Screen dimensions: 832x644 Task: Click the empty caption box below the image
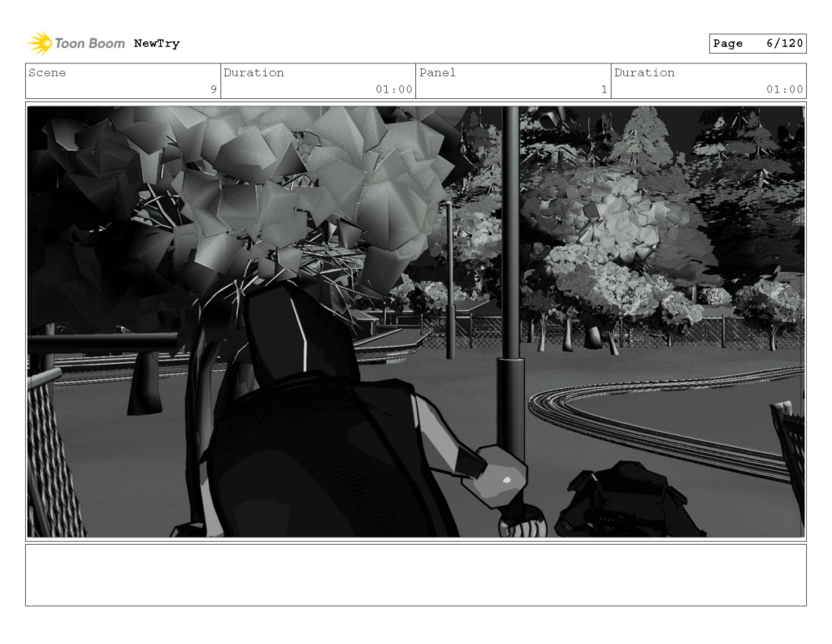[x=416, y=573]
